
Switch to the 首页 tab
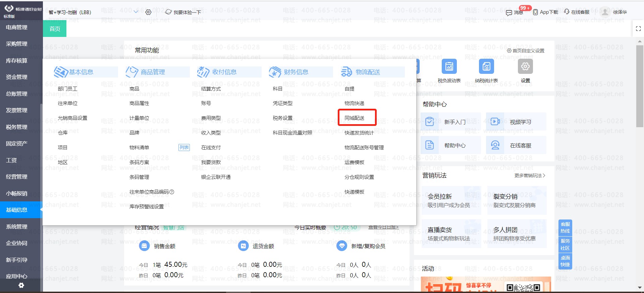55,29
